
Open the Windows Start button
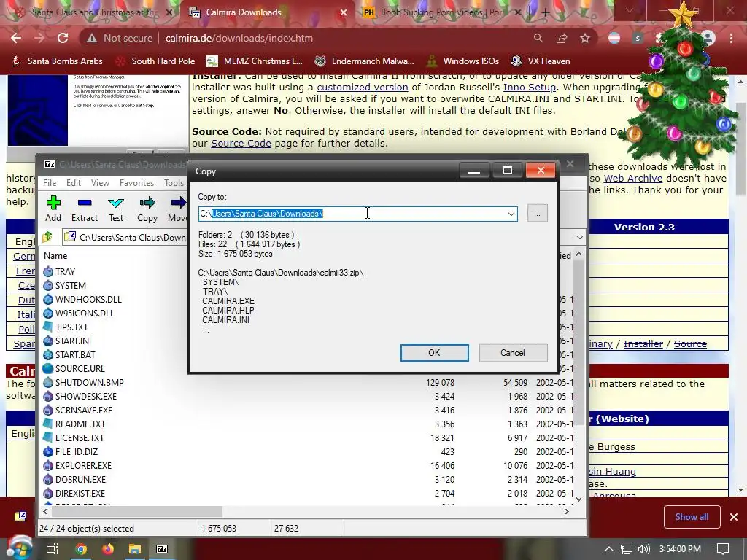19,548
